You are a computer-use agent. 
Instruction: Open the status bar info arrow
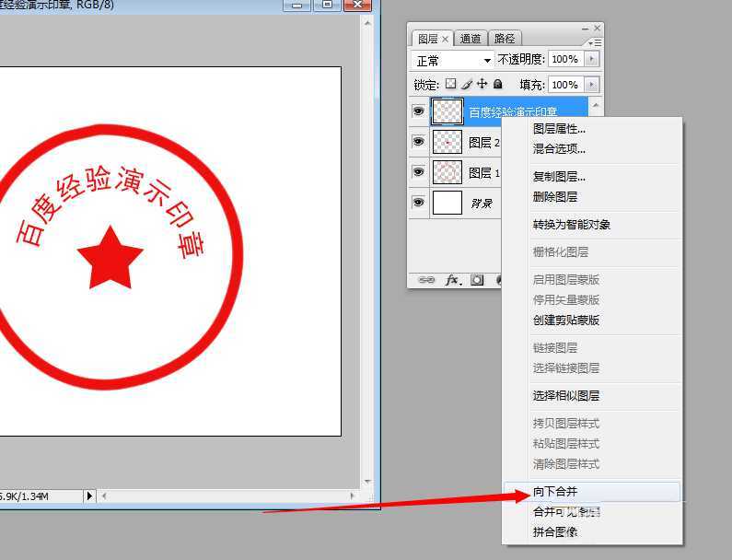90,496
